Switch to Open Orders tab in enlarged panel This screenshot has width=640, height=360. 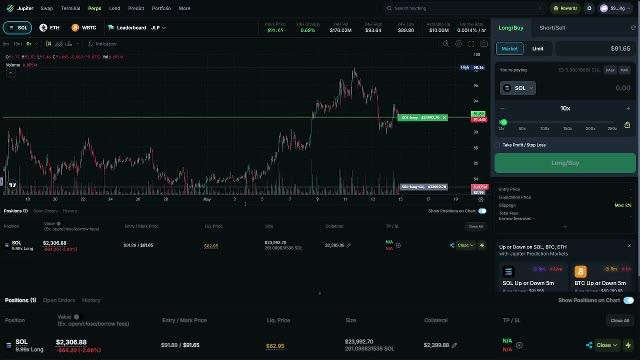(x=59, y=300)
